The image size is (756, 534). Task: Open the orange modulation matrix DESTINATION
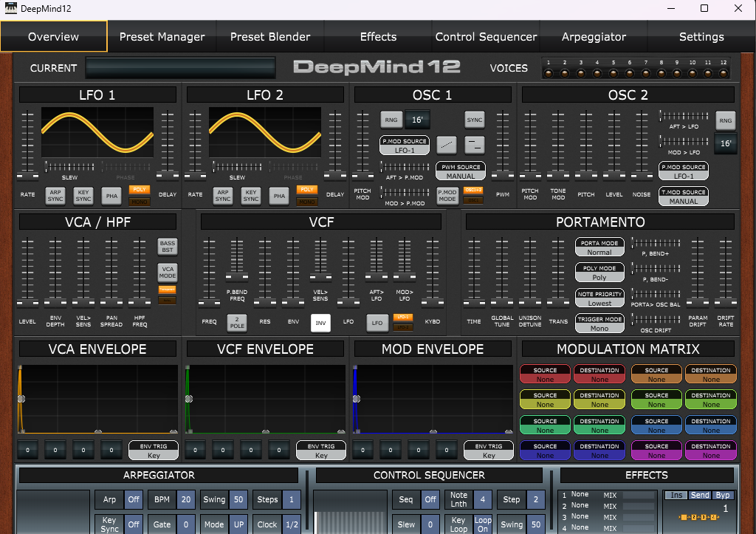(711, 374)
